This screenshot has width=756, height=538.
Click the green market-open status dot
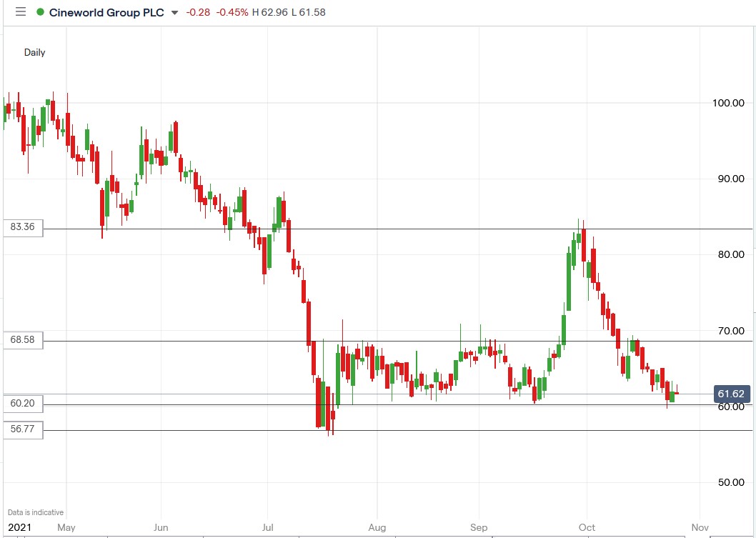[x=39, y=11]
